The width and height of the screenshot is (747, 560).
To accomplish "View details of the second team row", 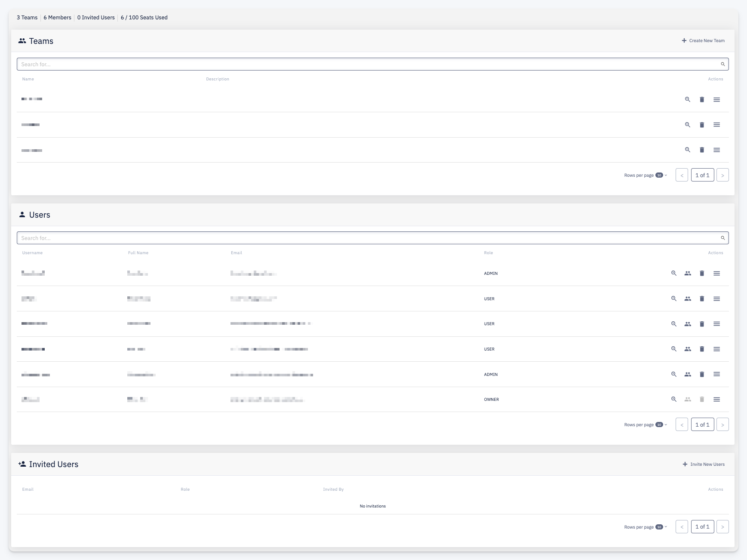I will (688, 125).
